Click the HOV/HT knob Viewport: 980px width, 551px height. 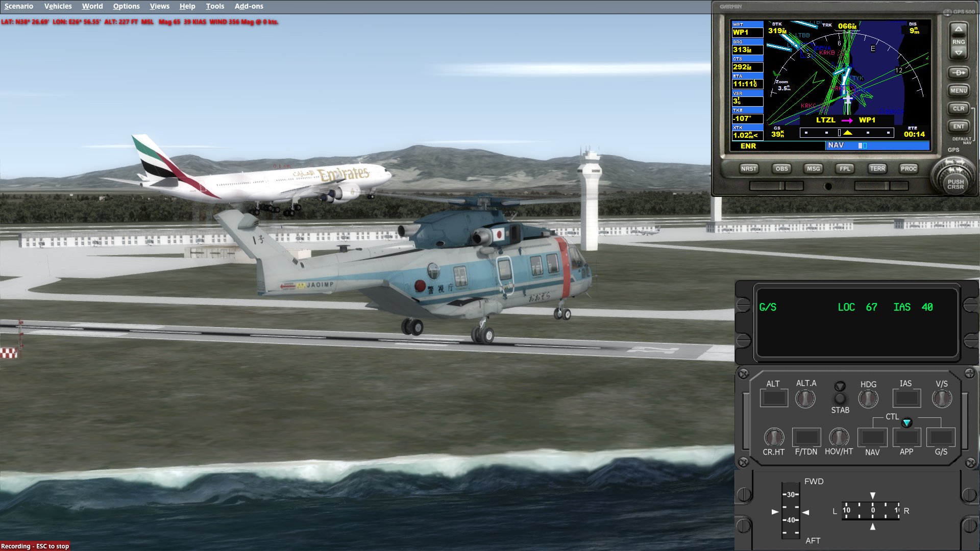point(839,437)
